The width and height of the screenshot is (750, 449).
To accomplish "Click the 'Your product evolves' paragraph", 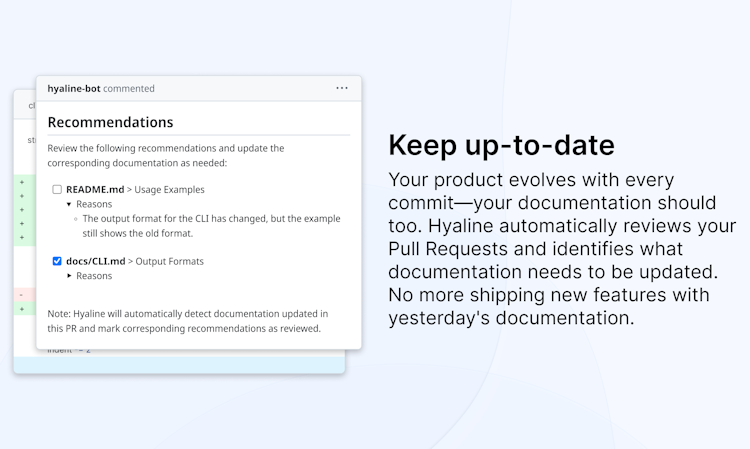I will 562,249.
